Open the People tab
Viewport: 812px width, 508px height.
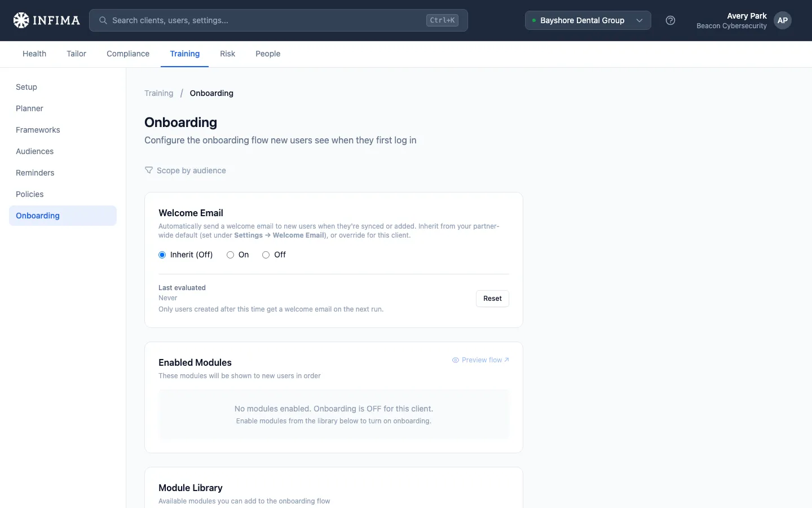(x=268, y=54)
